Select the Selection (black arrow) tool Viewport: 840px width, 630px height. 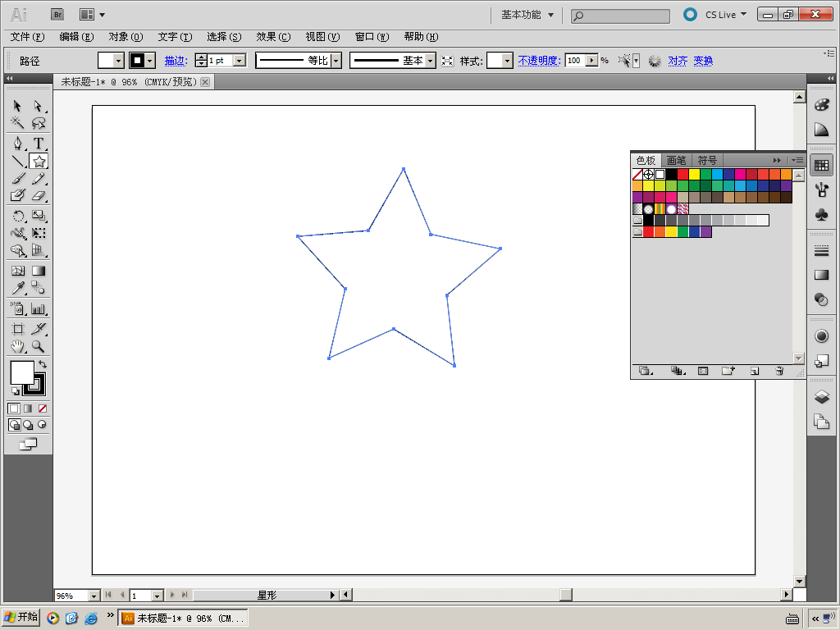coord(18,106)
